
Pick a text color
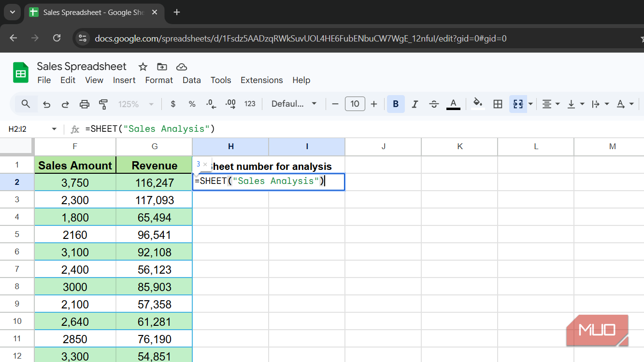[453, 104]
